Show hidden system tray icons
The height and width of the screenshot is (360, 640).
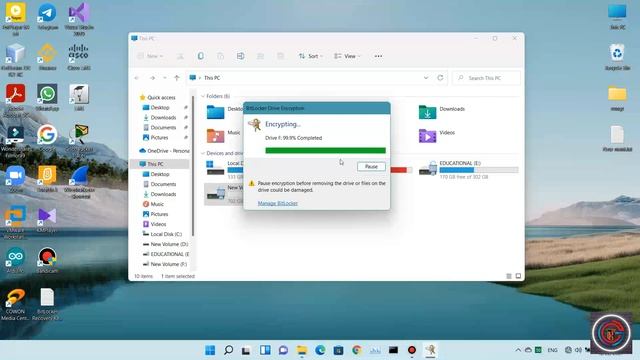click(x=518, y=350)
